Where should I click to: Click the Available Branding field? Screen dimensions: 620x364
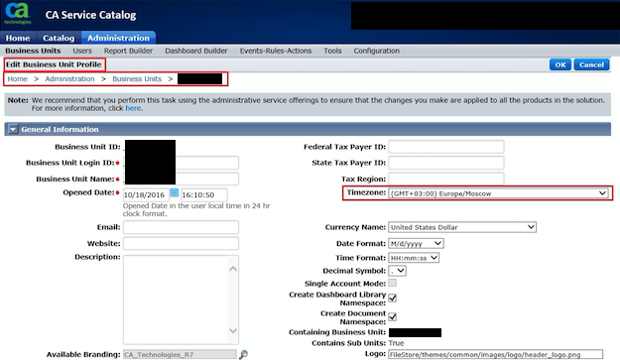[180, 354]
